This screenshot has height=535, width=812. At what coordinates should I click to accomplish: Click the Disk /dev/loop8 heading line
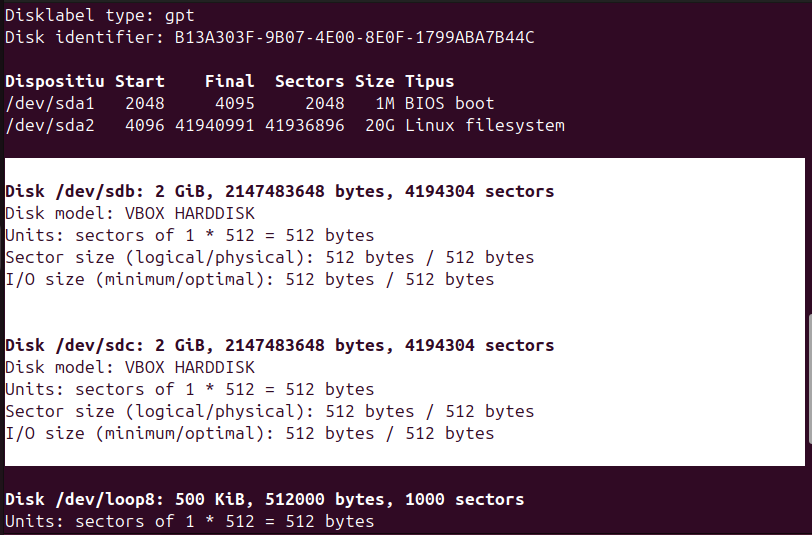(x=264, y=499)
